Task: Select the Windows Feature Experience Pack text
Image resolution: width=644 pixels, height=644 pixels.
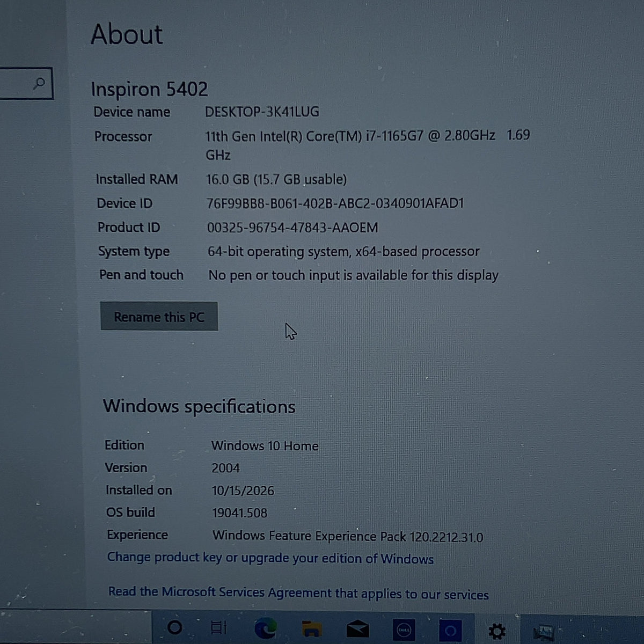Action: point(348,536)
